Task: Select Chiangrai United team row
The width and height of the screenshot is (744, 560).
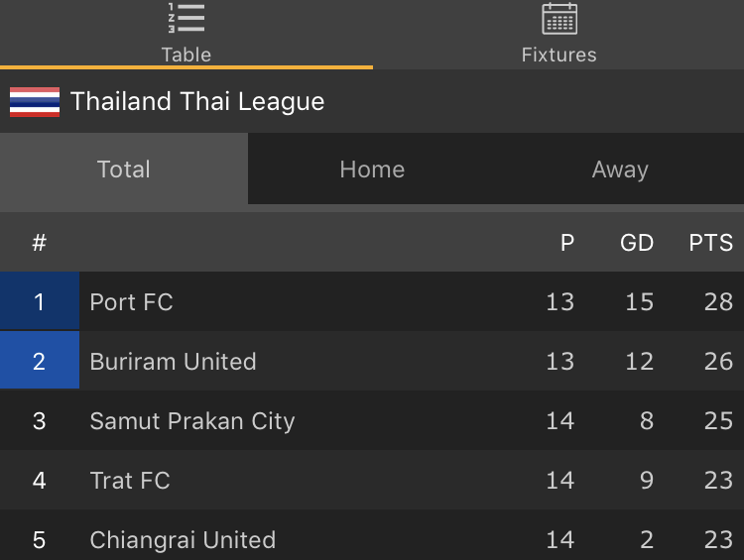Action: (183, 540)
